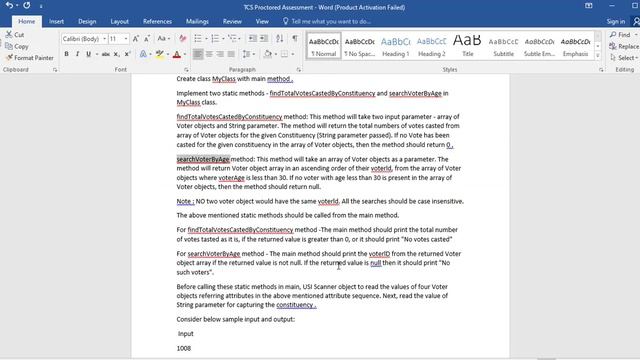Click the Cut scissors icon
640x360 pixels.
coord(9,35)
